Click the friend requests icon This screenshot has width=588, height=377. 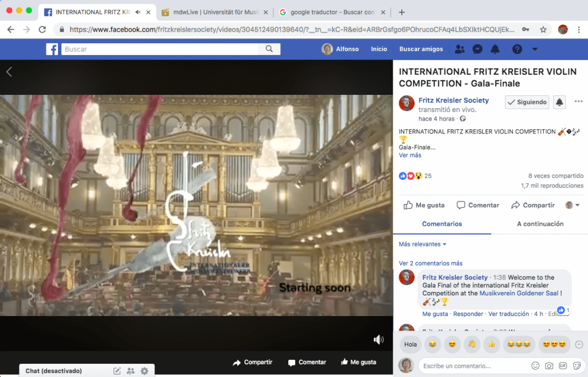pyautogui.click(x=459, y=49)
